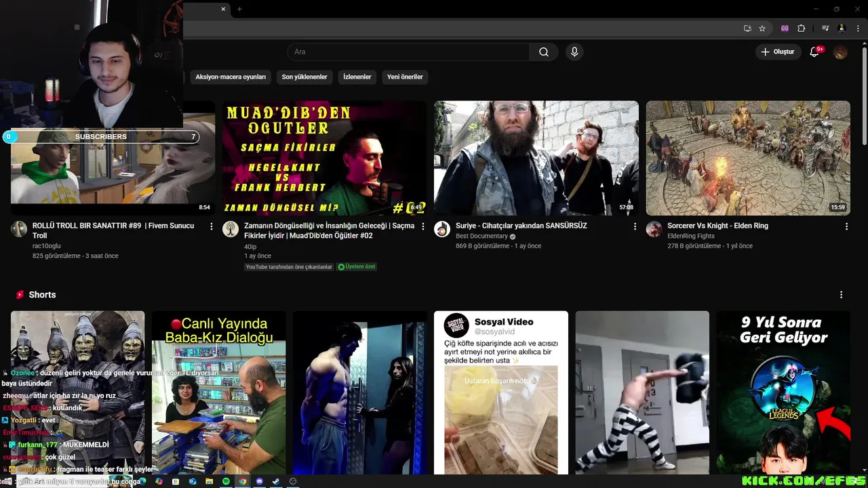Open the ROLLÜ TROLL BIR SANATTIR video title
The width and height of the screenshot is (868, 488).
(x=113, y=230)
